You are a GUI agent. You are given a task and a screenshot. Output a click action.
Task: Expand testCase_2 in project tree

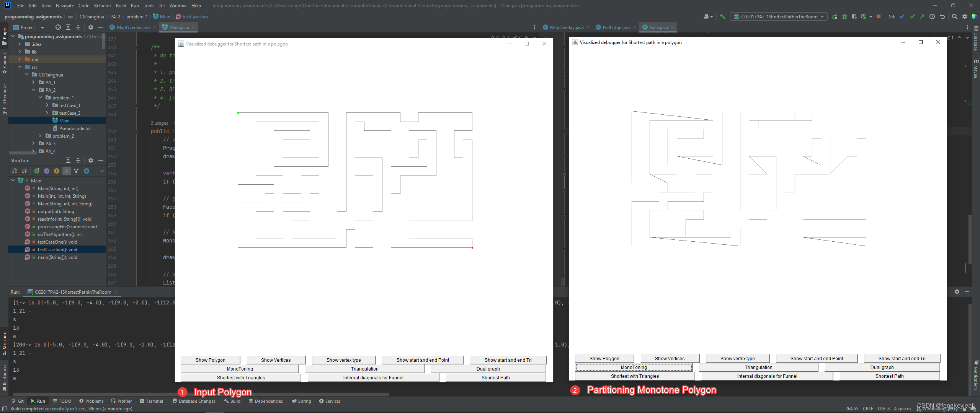47,112
